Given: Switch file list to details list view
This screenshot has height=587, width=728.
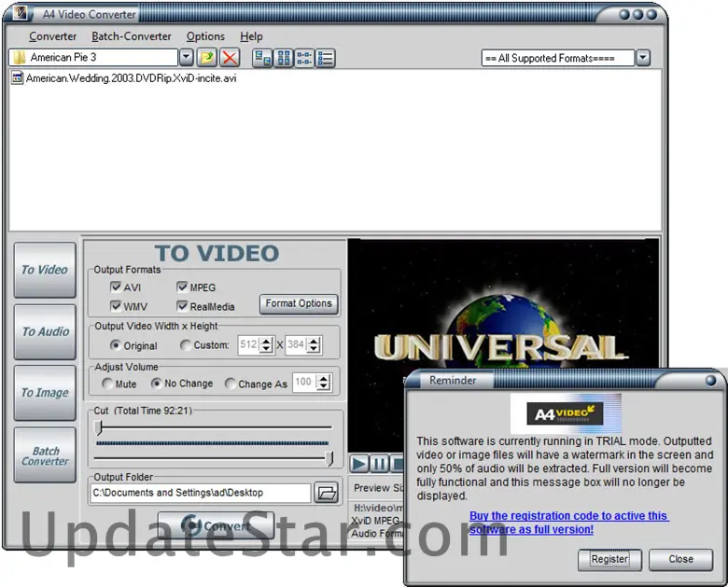Looking at the screenshot, I should (x=325, y=58).
